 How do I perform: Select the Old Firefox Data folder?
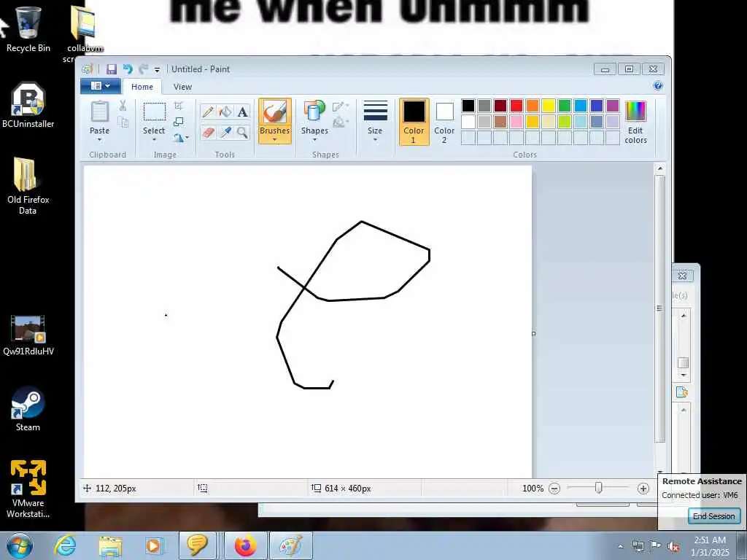pyautogui.click(x=28, y=186)
